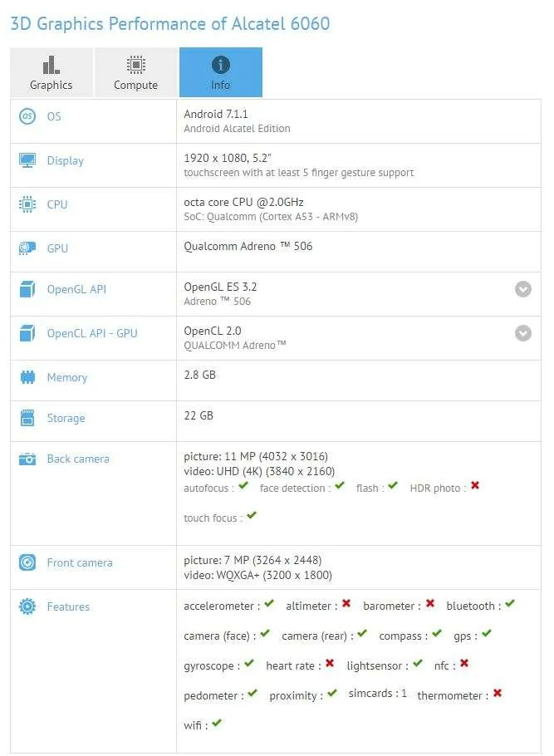Expand the OpenCL 2.0 details chevron
The width and height of the screenshot is (554, 756).
523,333
